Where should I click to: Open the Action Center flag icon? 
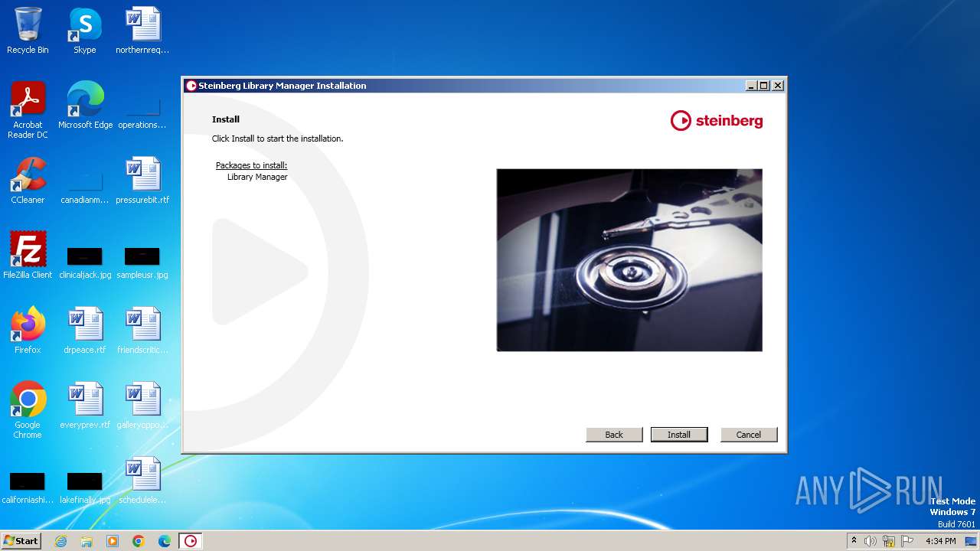[907, 541]
